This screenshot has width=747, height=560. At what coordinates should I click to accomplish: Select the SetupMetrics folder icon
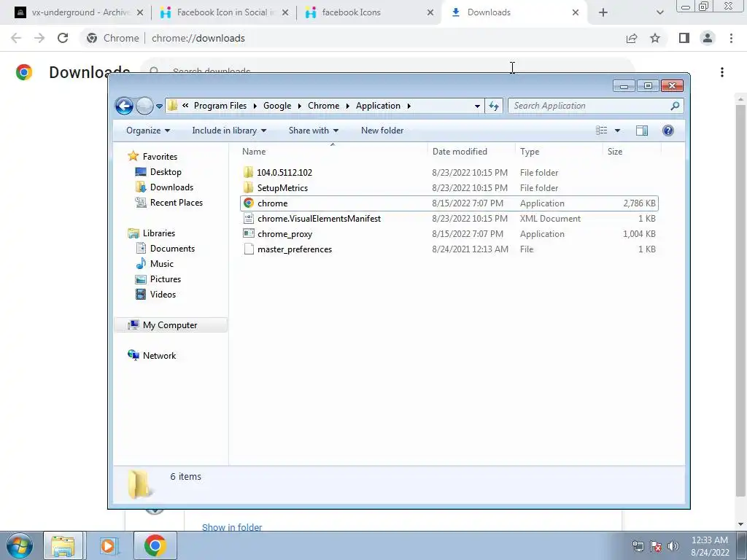click(x=248, y=187)
